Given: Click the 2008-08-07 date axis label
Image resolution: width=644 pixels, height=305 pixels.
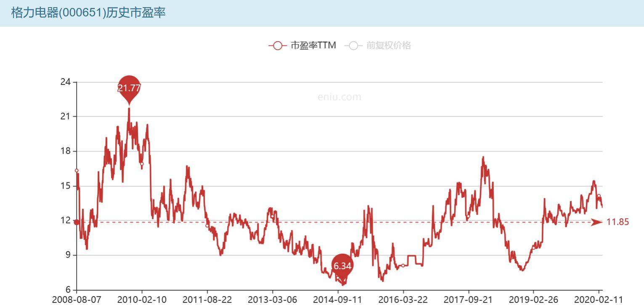Looking at the screenshot, I should click(x=77, y=300).
